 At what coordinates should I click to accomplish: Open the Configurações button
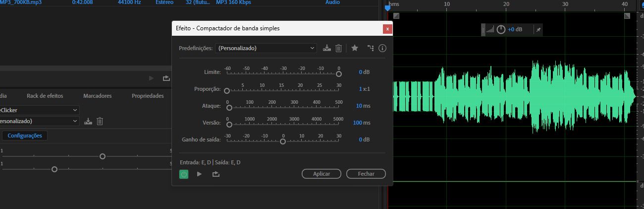click(25, 136)
